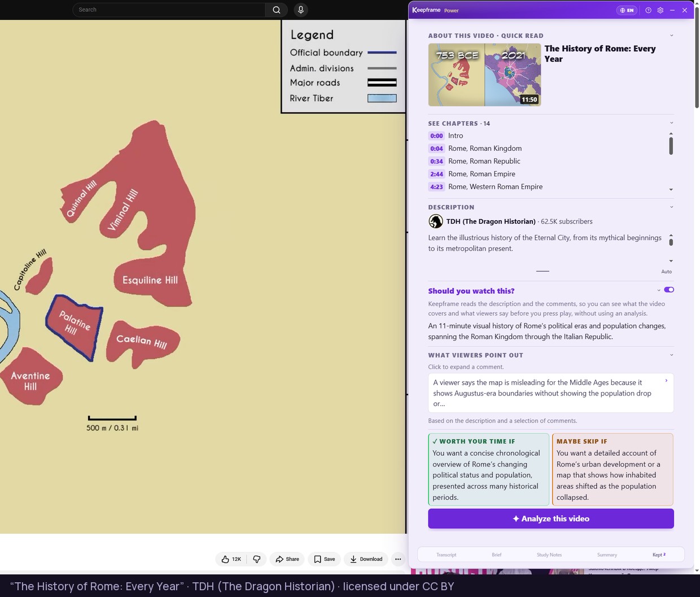
Task: Like the video with thumbs up
Action: (231, 559)
